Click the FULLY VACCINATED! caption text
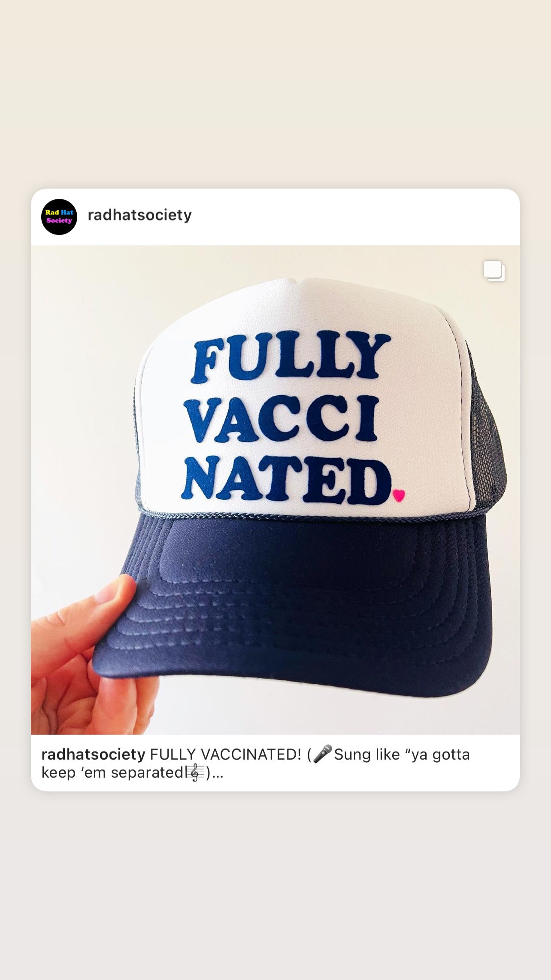The width and height of the screenshot is (551, 980). (x=226, y=755)
